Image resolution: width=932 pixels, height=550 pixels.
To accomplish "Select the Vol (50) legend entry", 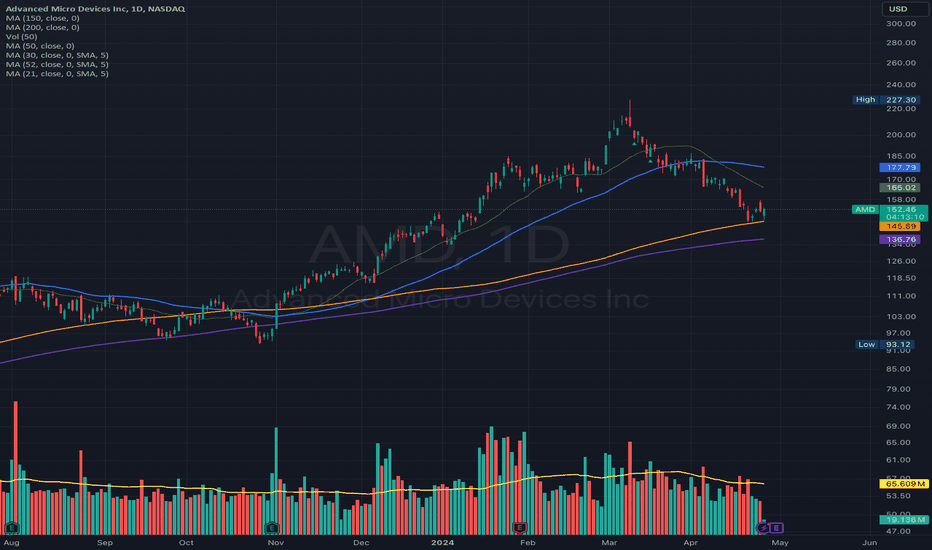I will (x=21, y=37).
